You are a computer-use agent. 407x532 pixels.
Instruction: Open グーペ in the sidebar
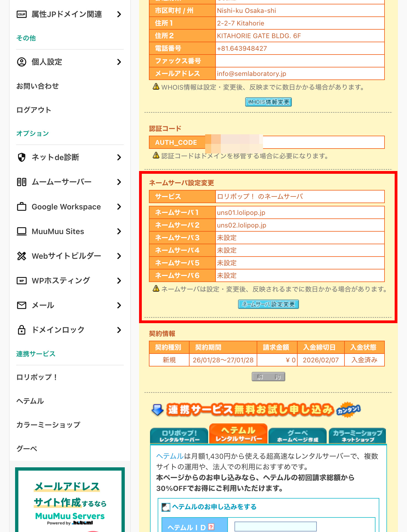pyautogui.click(x=27, y=449)
